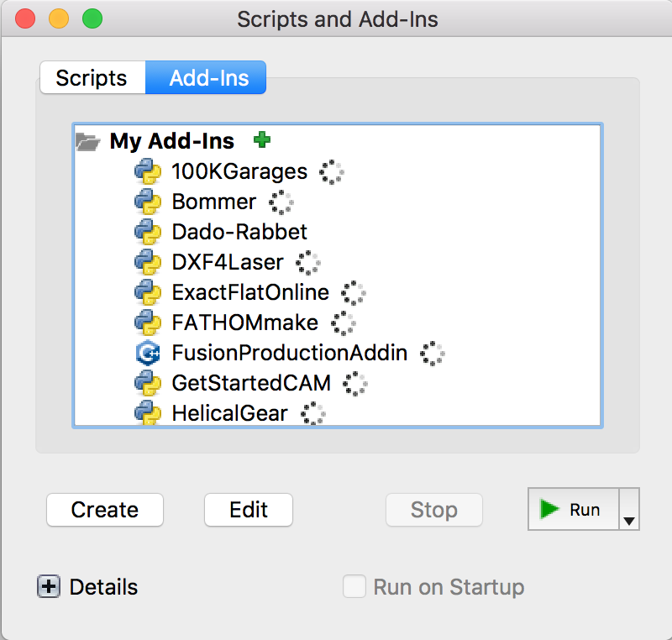672x640 pixels.
Task: Select the FATHOMmake add-in
Action: [245, 323]
